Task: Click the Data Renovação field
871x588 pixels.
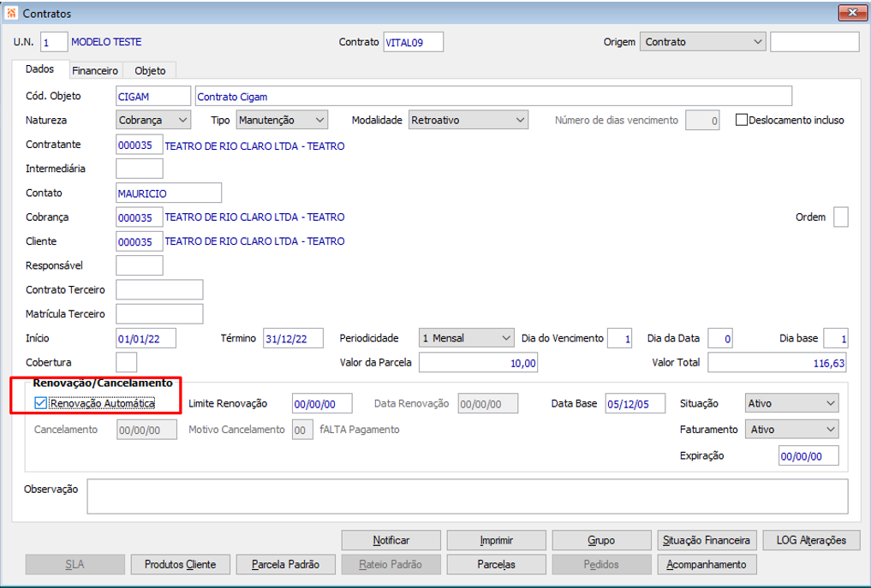Action: tap(488, 404)
